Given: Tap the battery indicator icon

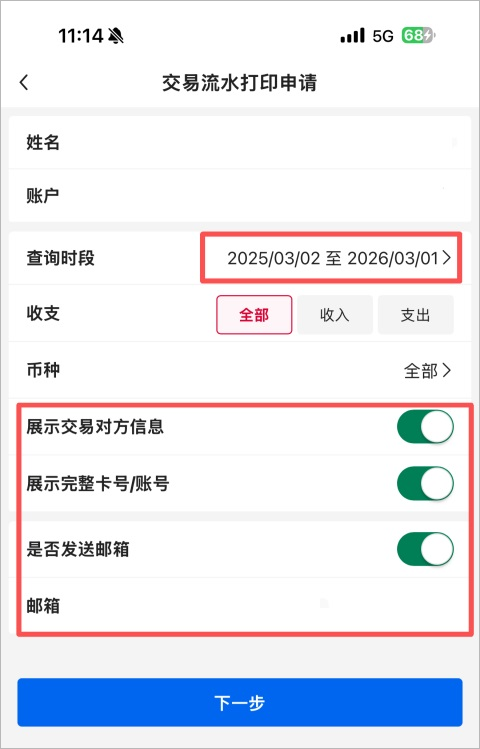Looking at the screenshot, I should tap(418, 35).
